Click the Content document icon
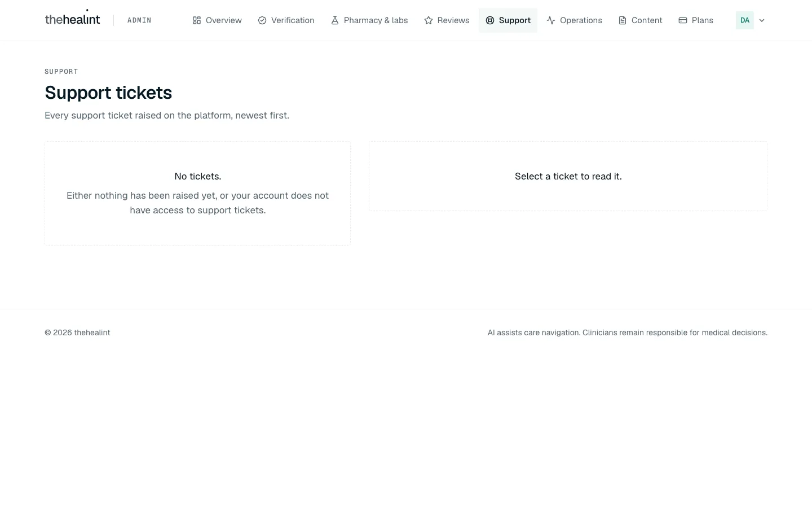812x508 pixels. [623, 20]
